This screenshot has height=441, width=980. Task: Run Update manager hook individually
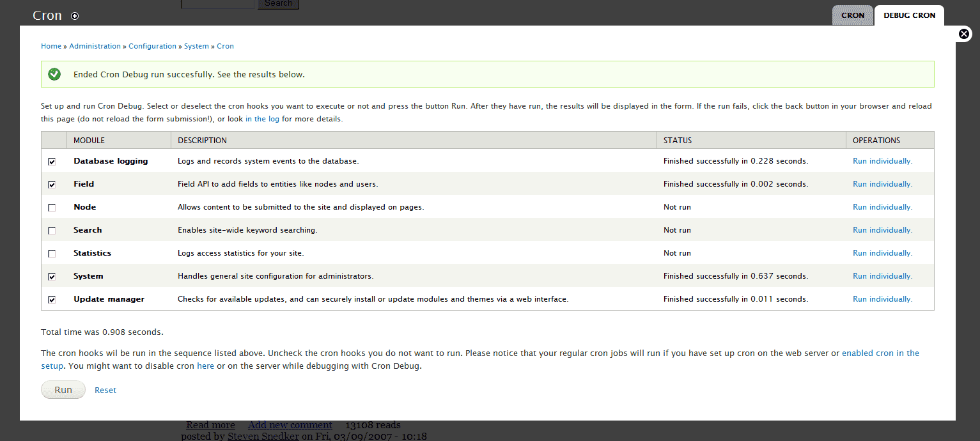point(882,299)
